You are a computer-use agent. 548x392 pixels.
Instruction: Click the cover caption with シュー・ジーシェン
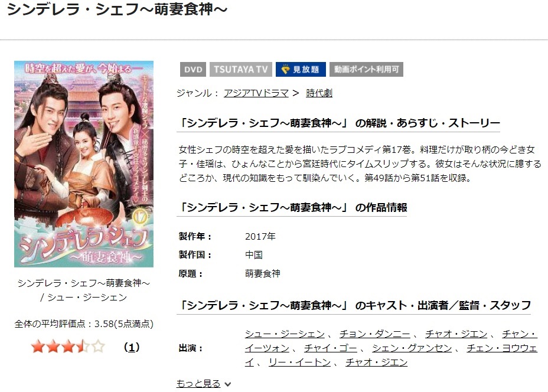coord(83,290)
